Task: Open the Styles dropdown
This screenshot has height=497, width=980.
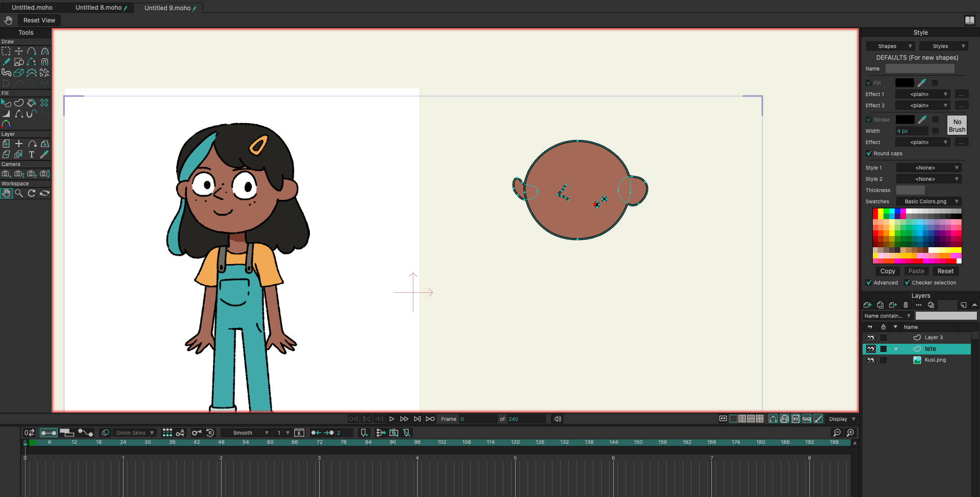Action: point(943,46)
